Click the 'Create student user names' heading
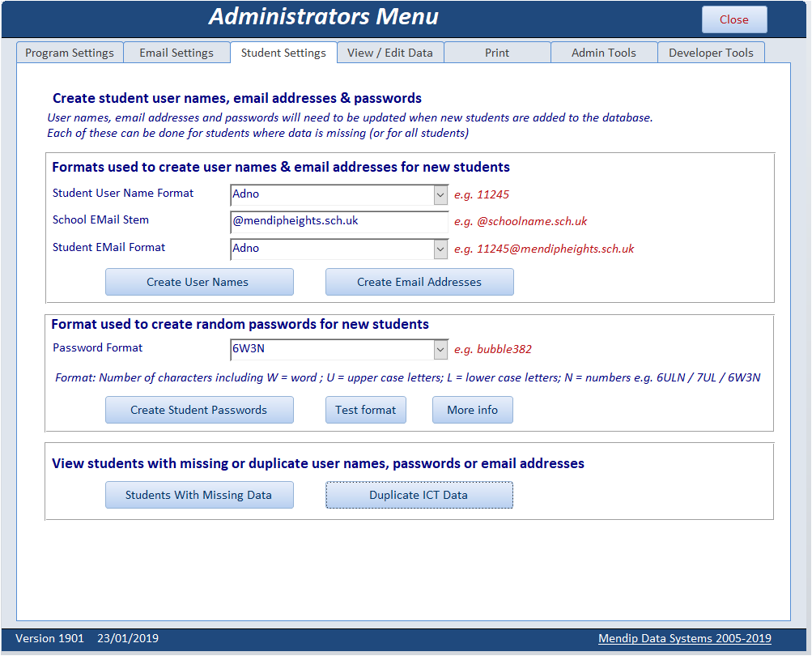812x656 pixels. coord(237,99)
